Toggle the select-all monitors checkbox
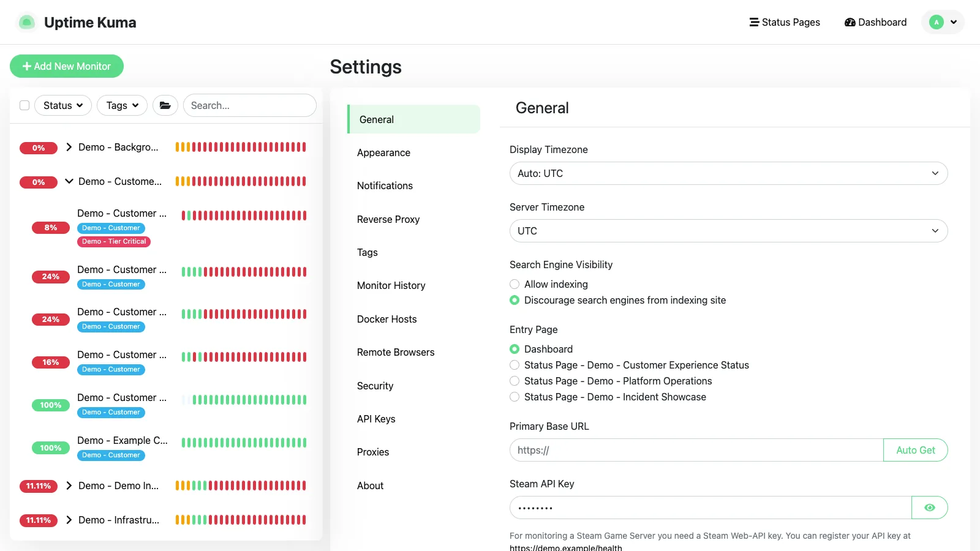The image size is (980, 551). [x=24, y=105]
